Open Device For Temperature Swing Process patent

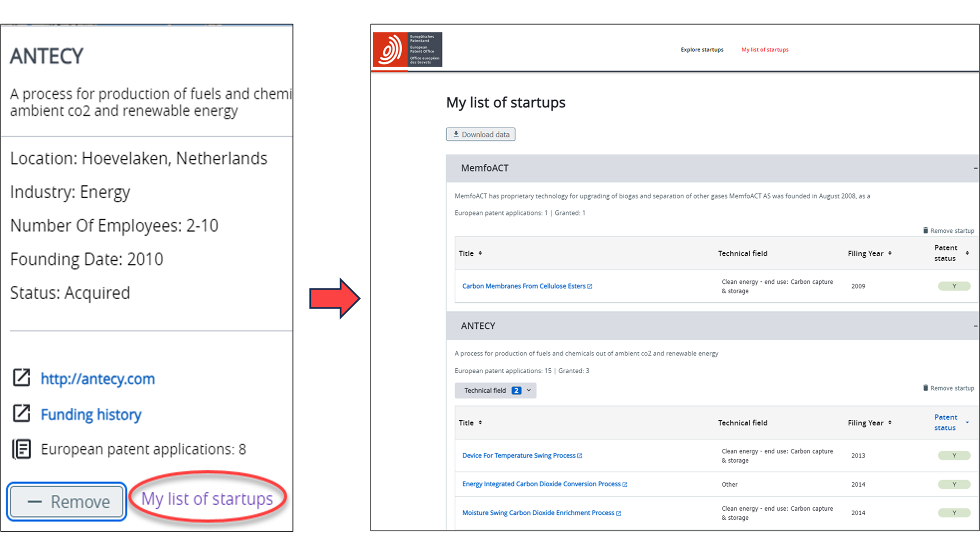[x=519, y=456]
